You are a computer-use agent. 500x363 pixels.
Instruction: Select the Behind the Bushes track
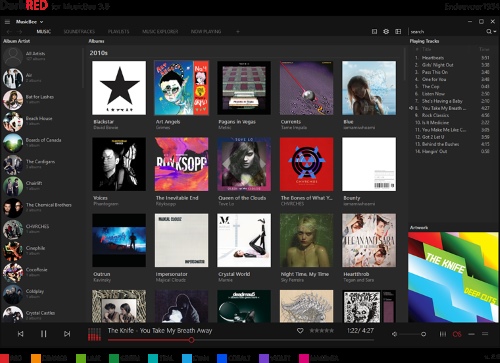[x=452, y=144]
